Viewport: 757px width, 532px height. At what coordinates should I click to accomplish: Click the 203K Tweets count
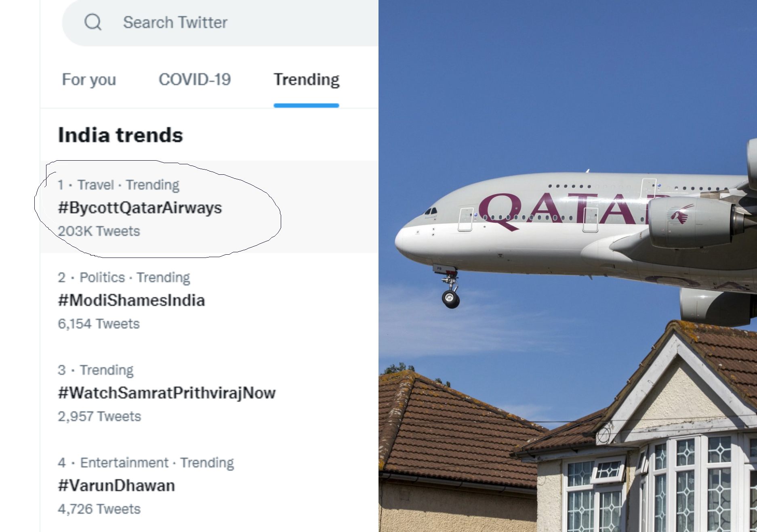click(99, 231)
